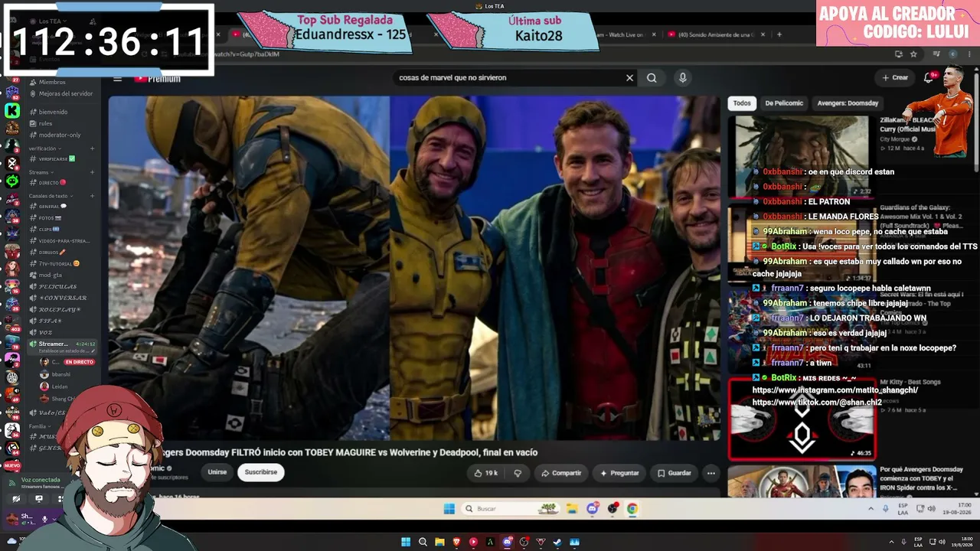980x551 pixels.
Task: Click the instagram.com/matito_shangchi link in chat
Action: [835, 390]
